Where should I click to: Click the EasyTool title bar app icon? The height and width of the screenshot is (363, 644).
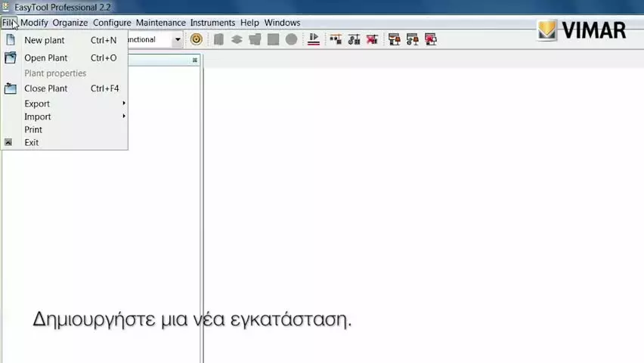6,7
